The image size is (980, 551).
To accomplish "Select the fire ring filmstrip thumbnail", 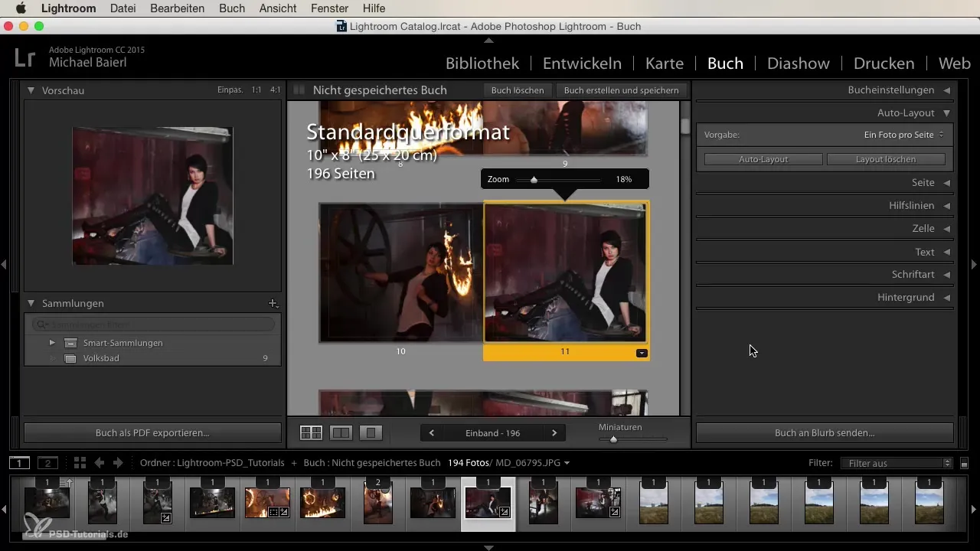I will coord(322,503).
